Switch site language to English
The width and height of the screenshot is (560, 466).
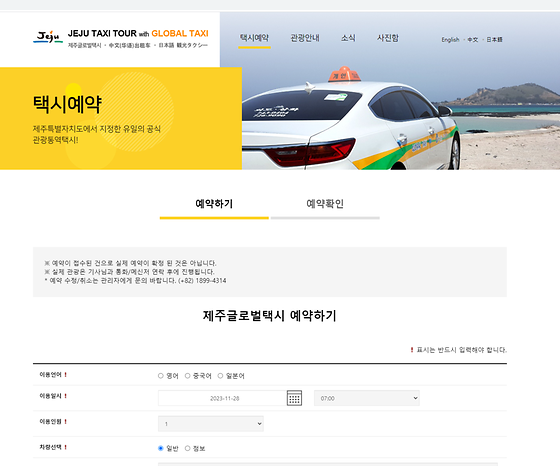pyautogui.click(x=450, y=40)
